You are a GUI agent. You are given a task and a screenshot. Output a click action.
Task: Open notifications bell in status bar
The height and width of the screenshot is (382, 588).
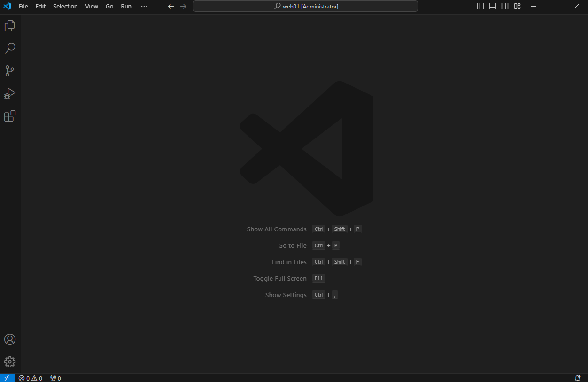tap(578, 378)
